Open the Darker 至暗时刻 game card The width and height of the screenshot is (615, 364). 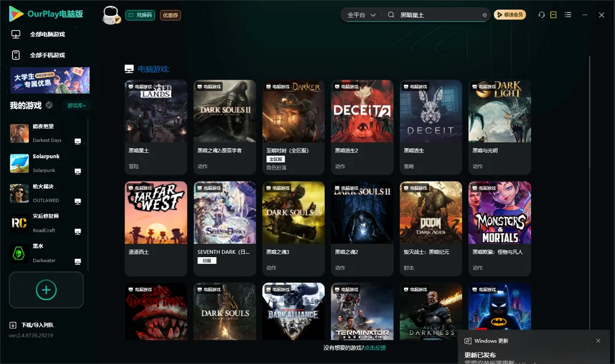[x=293, y=127]
